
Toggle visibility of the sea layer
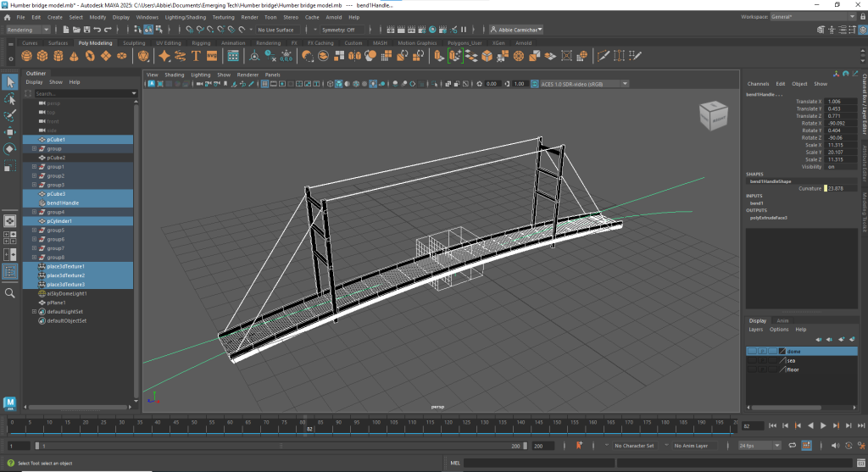pos(752,360)
